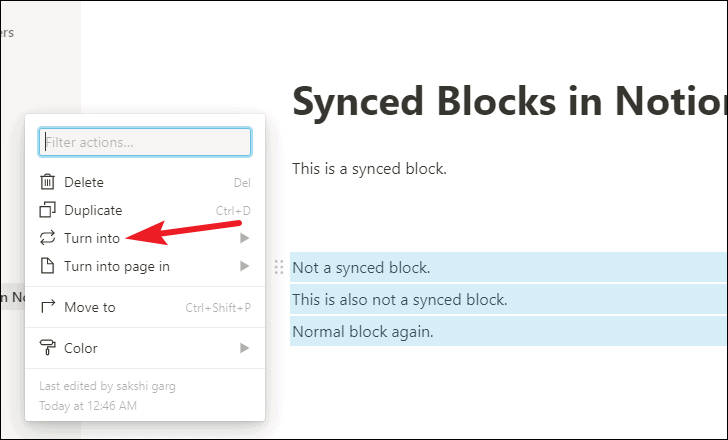Select the Delete menu entry
This screenshot has height=440, width=728.
pyautogui.click(x=84, y=182)
